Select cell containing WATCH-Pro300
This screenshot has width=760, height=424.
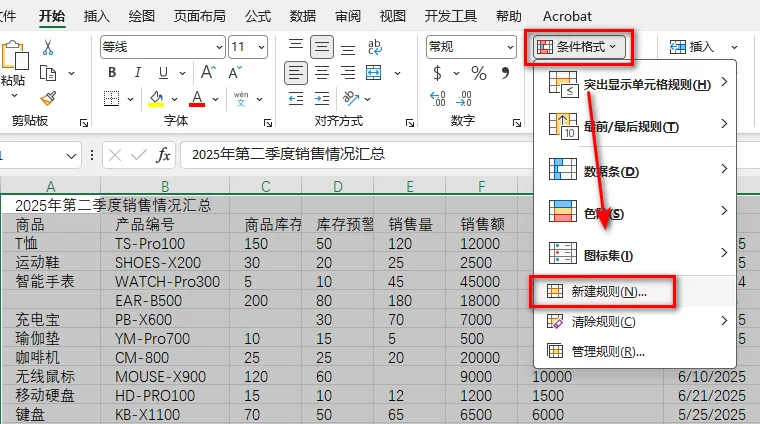[165, 281]
